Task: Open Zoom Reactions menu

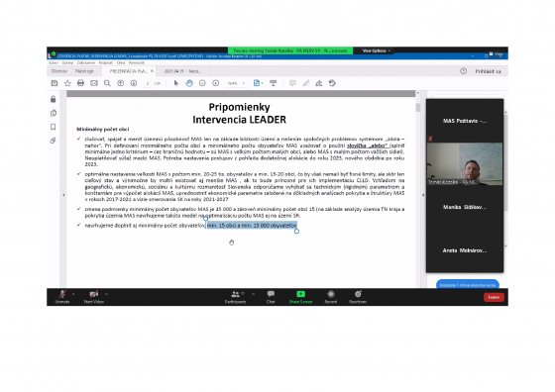Action: (358, 297)
